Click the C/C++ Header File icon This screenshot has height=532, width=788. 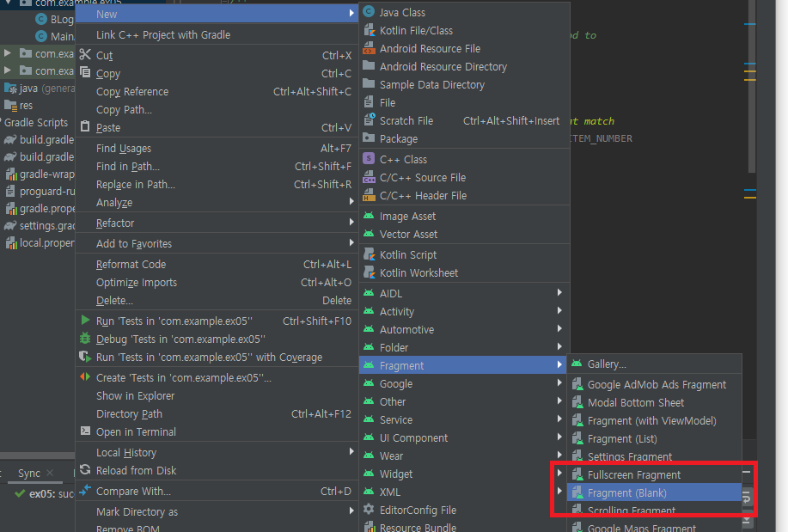(x=369, y=195)
